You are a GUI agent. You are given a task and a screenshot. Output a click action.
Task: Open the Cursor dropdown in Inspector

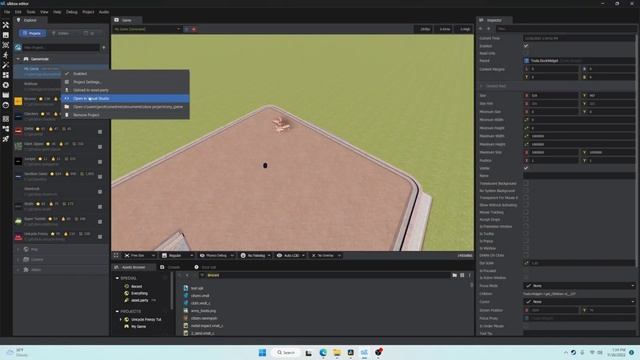pyautogui.click(x=580, y=302)
